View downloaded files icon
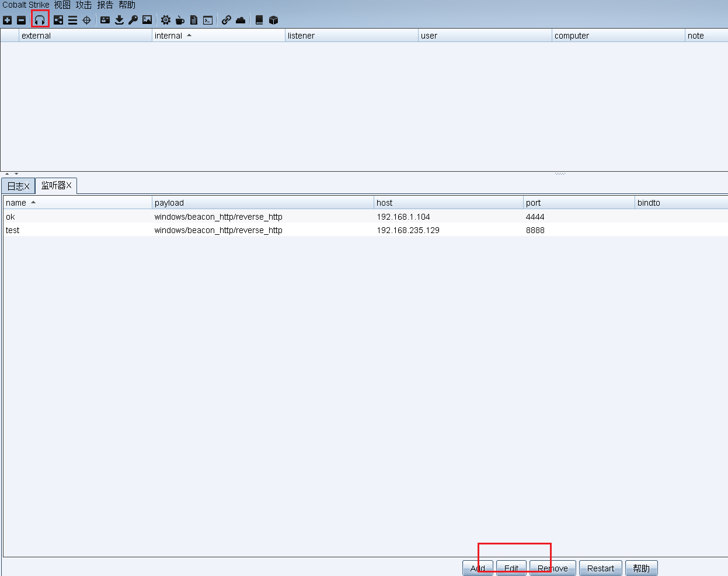The height and width of the screenshot is (576, 728). tap(119, 20)
